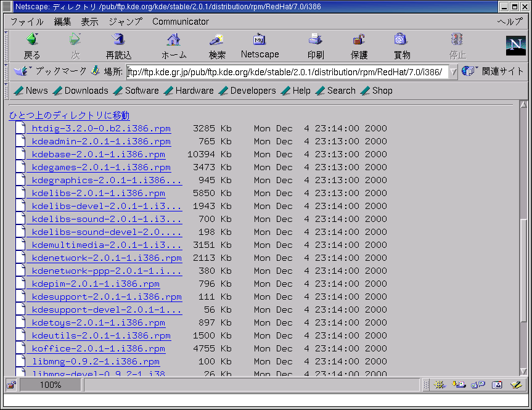
Task: Open Navigator component icon in status bar
Action: pyautogui.click(x=440, y=385)
